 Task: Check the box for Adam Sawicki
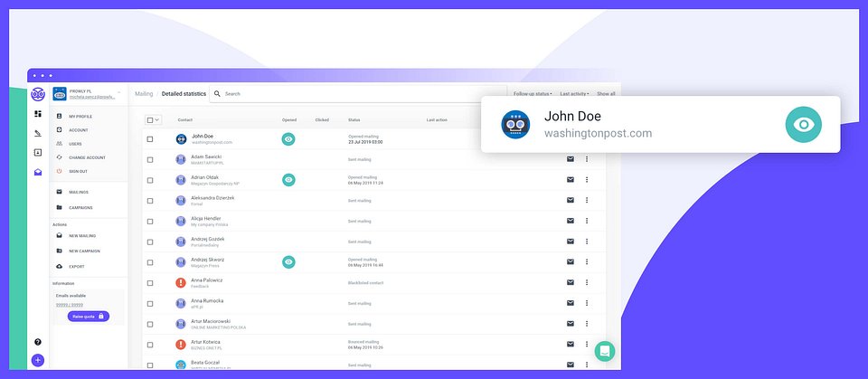[x=150, y=159]
